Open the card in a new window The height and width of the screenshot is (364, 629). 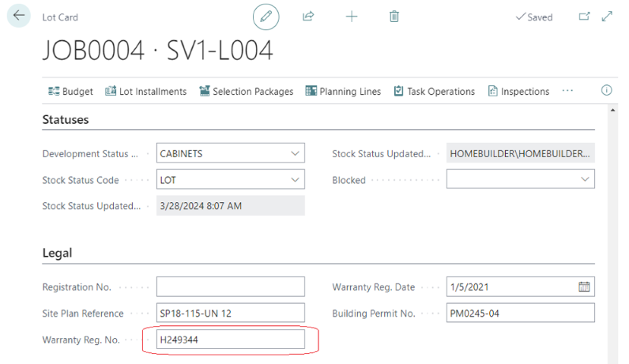coord(585,17)
